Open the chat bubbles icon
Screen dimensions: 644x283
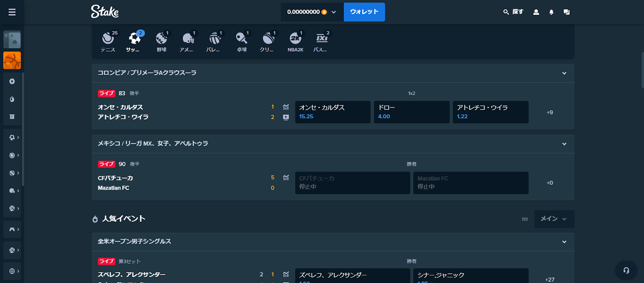pyautogui.click(x=567, y=12)
